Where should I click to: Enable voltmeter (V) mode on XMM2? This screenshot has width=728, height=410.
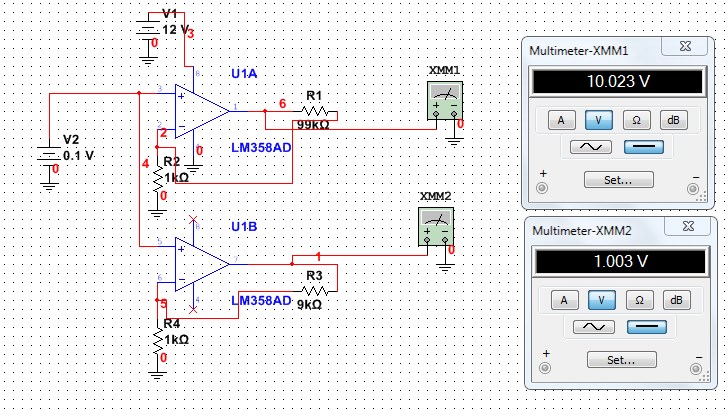(599, 299)
